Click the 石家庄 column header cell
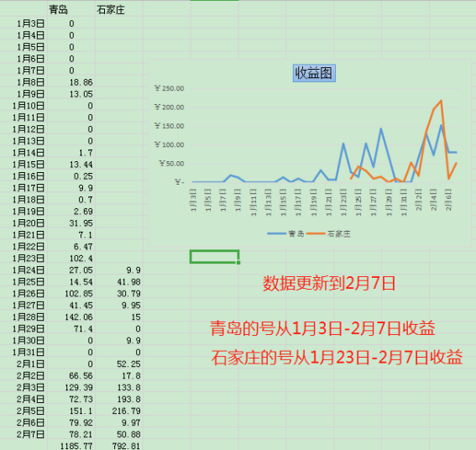The height and width of the screenshot is (450, 476). [x=119, y=10]
